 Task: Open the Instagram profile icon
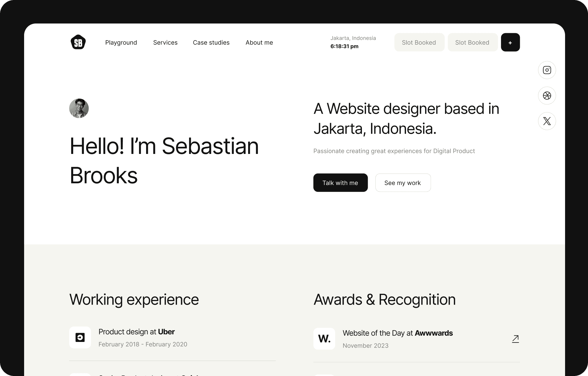click(547, 70)
